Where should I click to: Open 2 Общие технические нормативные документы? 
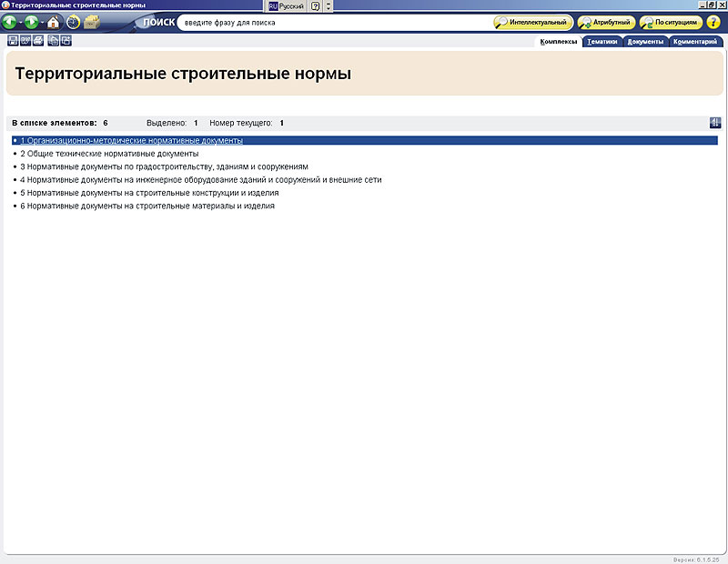(x=109, y=154)
